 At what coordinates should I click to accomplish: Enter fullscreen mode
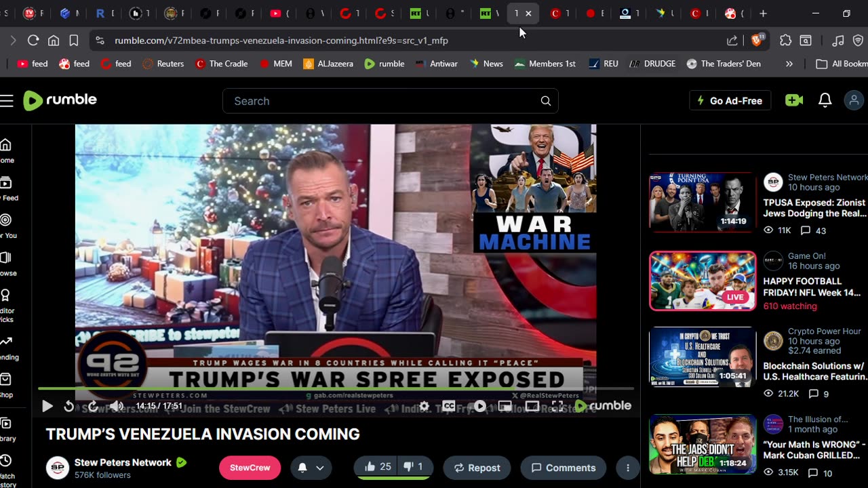[x=557, y=406]
